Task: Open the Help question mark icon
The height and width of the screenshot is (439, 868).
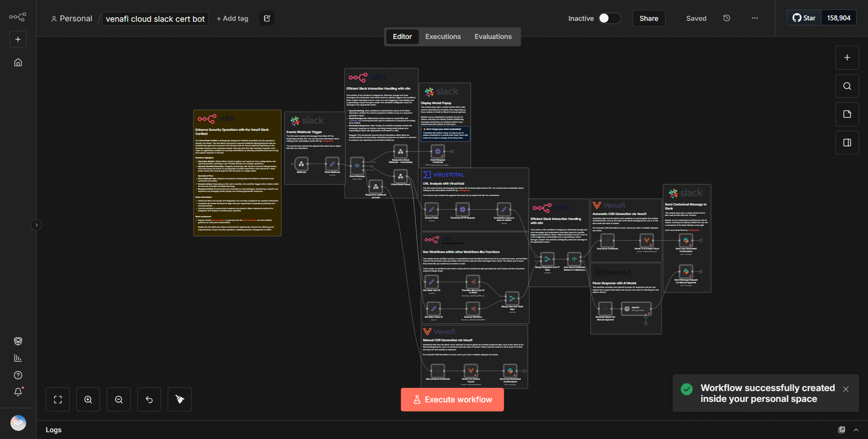Action: (x=18, y=375)
